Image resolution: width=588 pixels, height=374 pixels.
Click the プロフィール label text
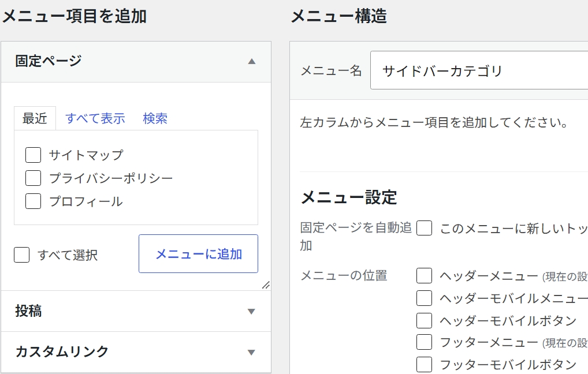click(x=86, y=201)
